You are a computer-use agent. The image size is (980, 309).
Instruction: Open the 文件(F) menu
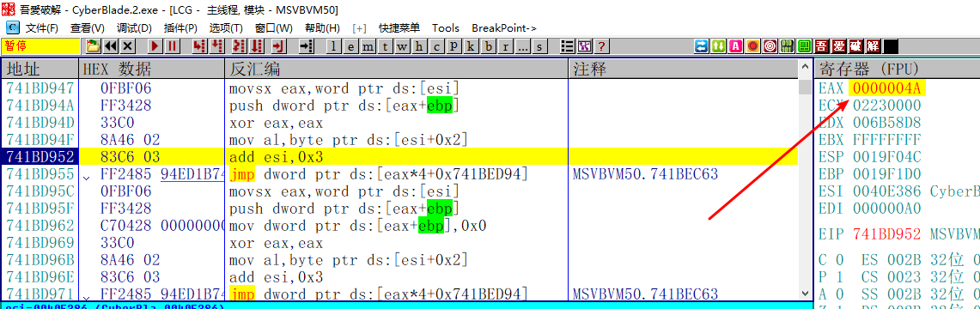click(42, 28)
